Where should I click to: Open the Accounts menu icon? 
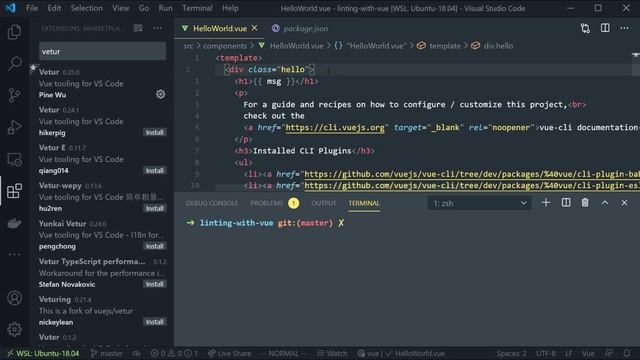click(x=14, y=298)
